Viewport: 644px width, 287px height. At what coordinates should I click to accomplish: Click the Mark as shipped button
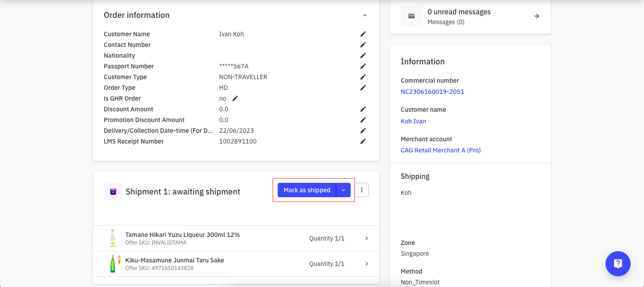[x=307, y=190]
